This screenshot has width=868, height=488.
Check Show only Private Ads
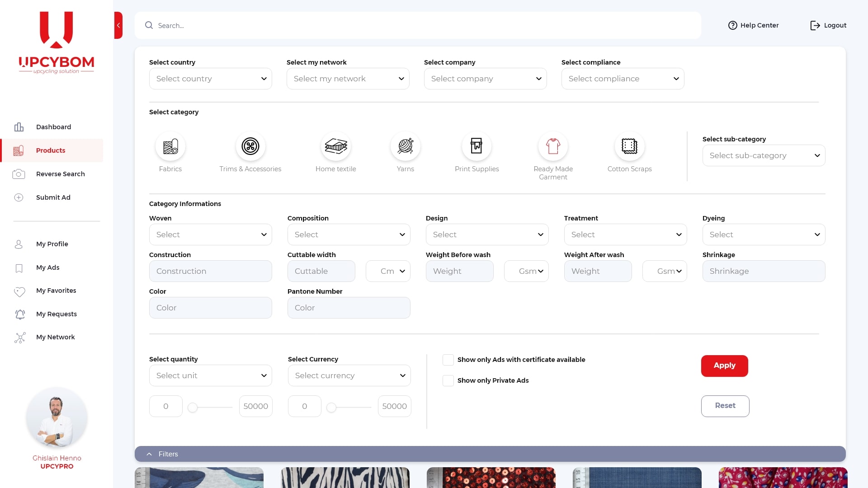pos(448,380)
